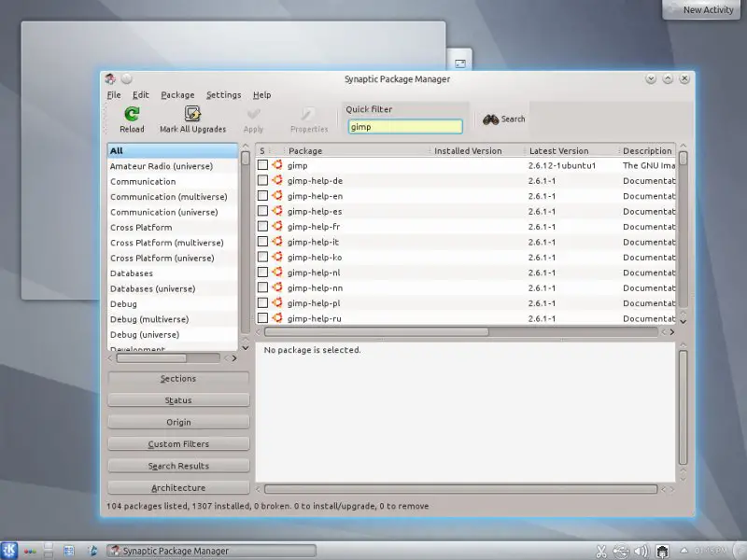
Task: Click the Custom Filters button
Action: tap(178, 444)
